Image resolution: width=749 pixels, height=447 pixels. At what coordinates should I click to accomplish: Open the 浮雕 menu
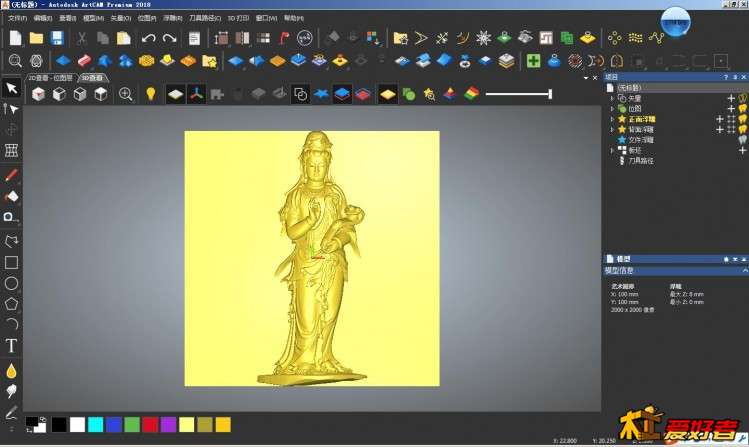[x=172, y=18]
